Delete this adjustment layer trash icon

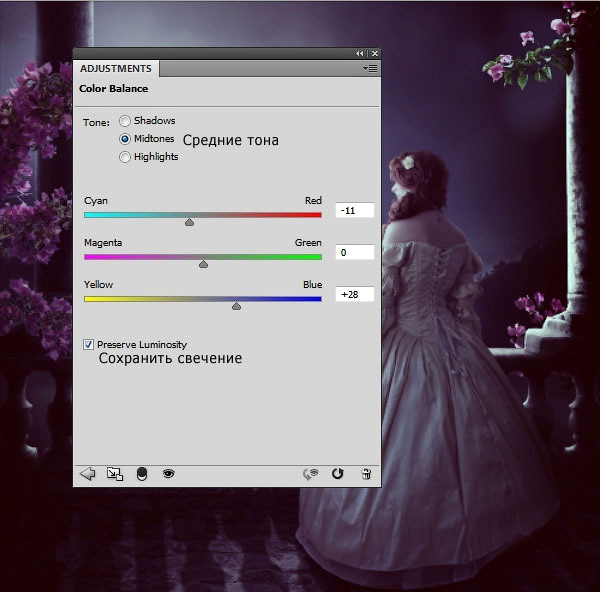[366, 474]
